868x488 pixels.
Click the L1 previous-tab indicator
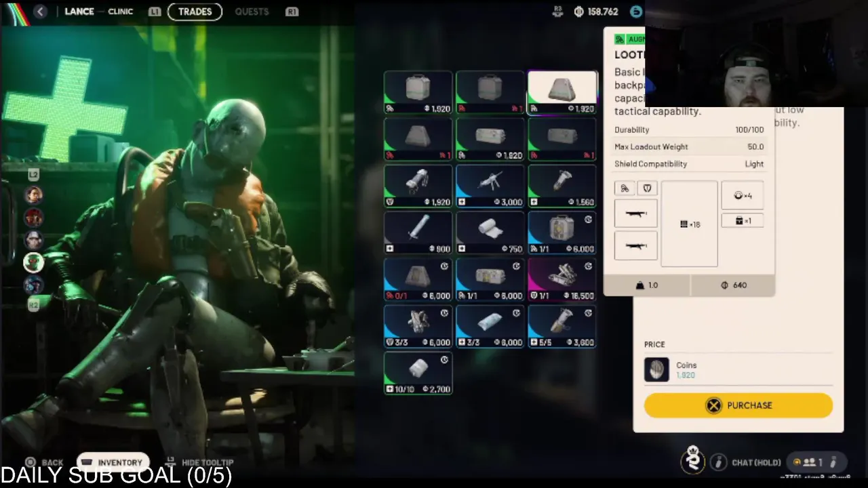pos(155,12)
